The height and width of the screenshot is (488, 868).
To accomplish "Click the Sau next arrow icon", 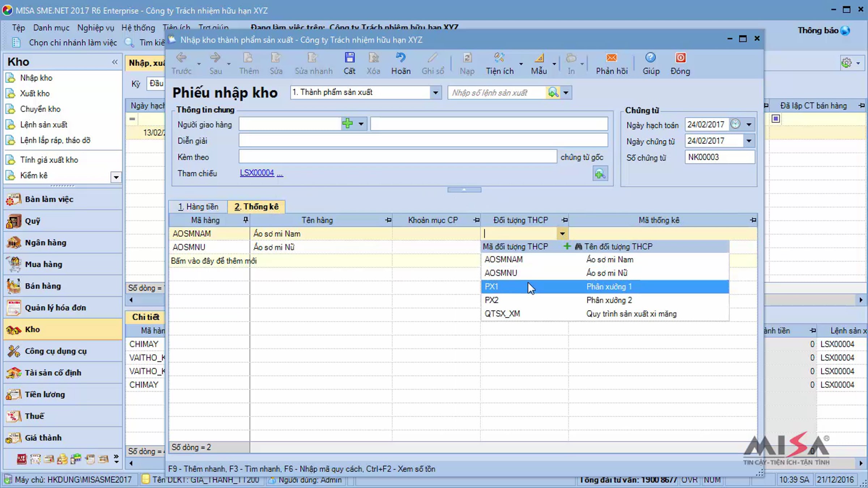I will [215, 58].
